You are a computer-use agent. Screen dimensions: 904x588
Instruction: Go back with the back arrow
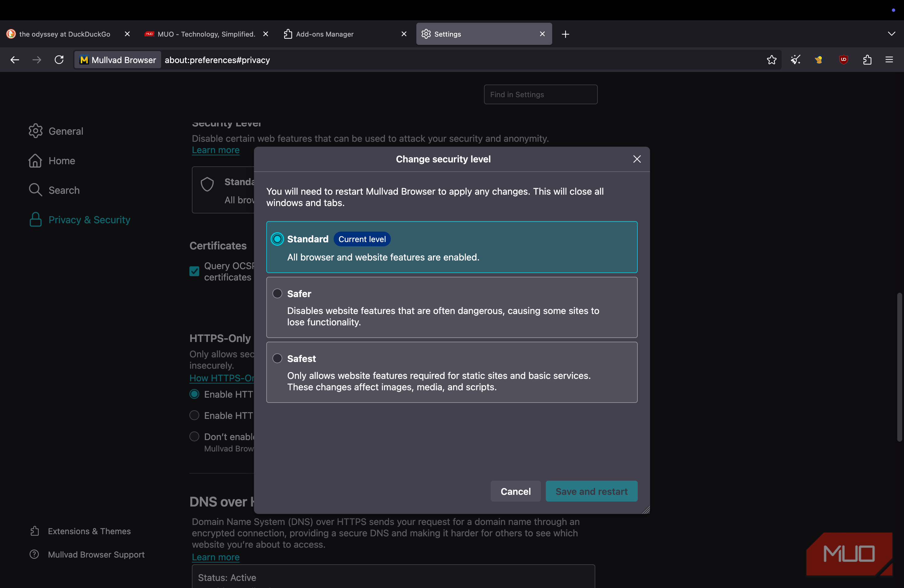(15, 60)
